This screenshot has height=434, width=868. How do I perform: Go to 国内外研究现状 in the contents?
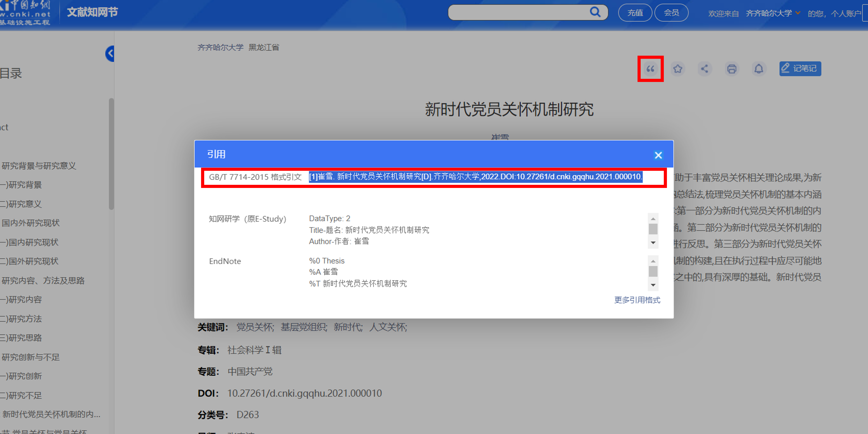click(x=31, y=223)
